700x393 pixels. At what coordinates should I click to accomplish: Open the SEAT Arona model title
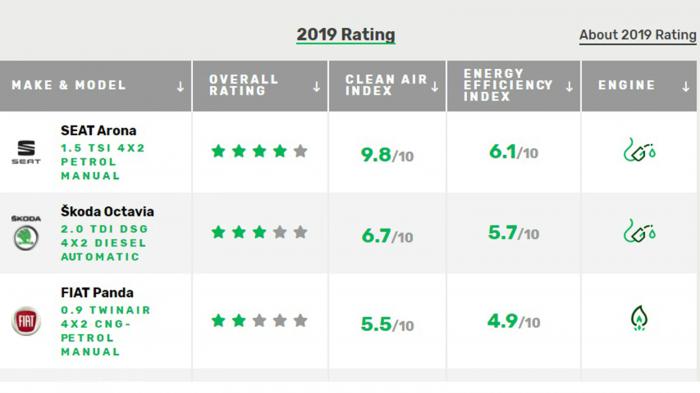[99, 131]
